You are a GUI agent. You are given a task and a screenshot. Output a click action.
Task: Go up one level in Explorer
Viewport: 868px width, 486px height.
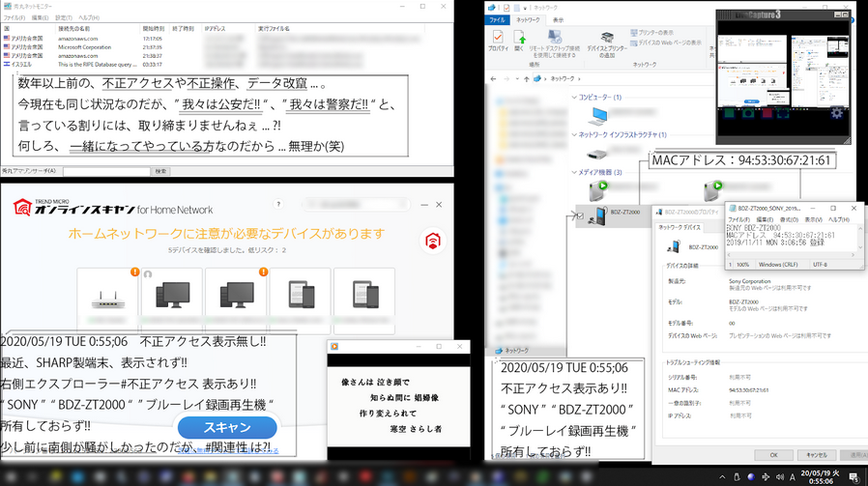pyautogui.click(x=527, y=78)
